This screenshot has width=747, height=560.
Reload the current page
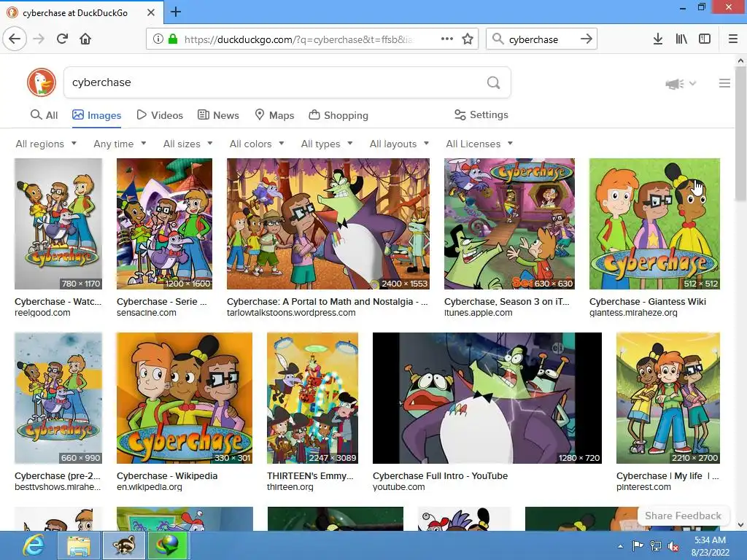pyautogui.click(x=62, y=39)
